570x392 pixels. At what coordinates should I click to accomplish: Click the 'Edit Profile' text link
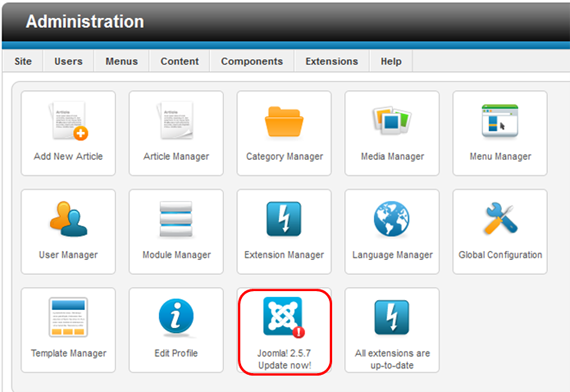[176, 353]
